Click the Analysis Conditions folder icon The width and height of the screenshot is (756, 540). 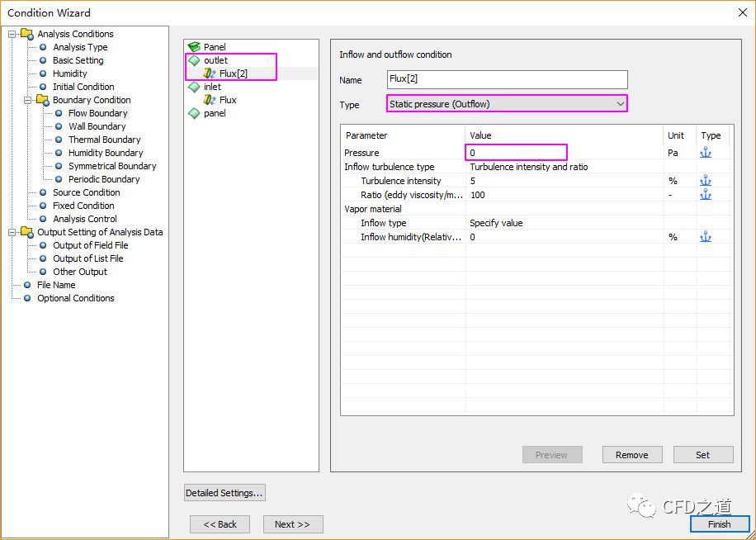point(27,34)
